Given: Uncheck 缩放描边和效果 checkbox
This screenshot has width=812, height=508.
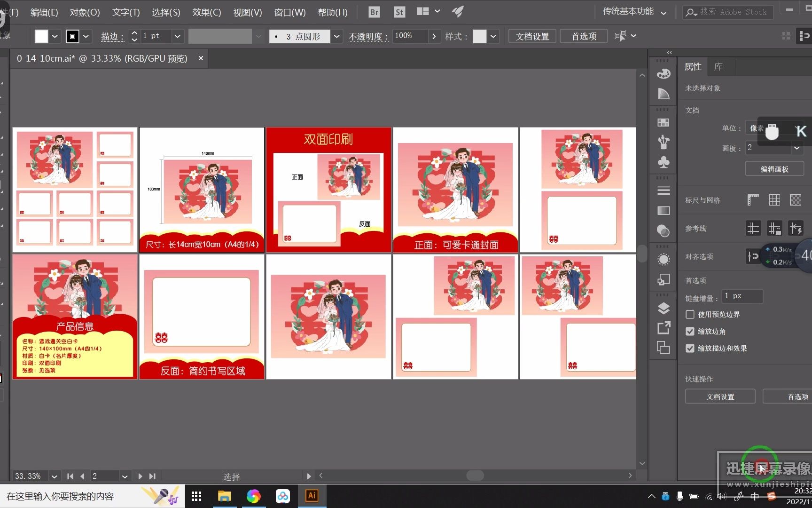Looking at the screenshot, I should coord(690,348).
